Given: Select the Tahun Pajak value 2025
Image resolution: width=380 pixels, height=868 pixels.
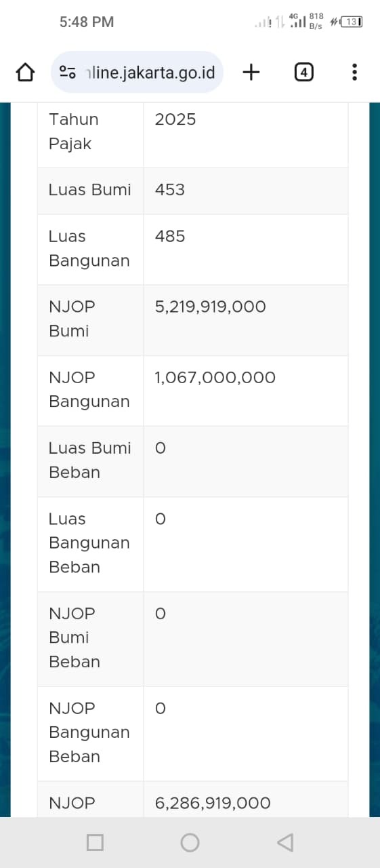Looking at the screenshot, I should coord(175,119).
